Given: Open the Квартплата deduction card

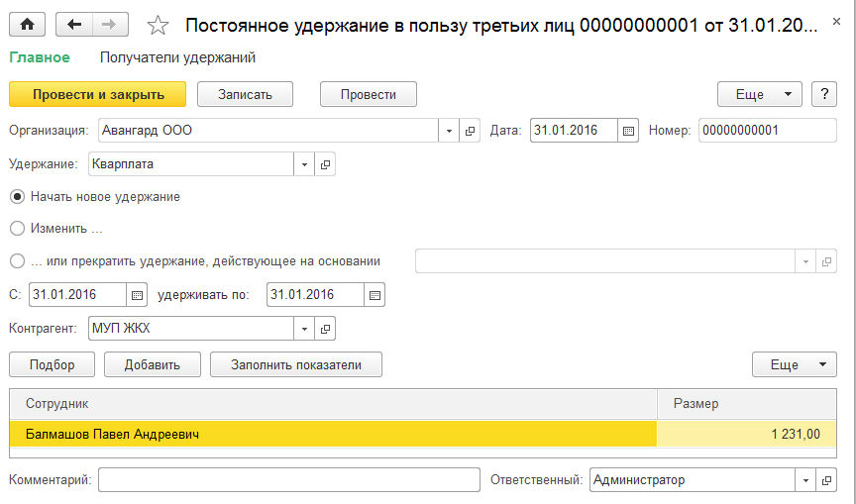Looking at the screenshot, I should pos(325,164).
